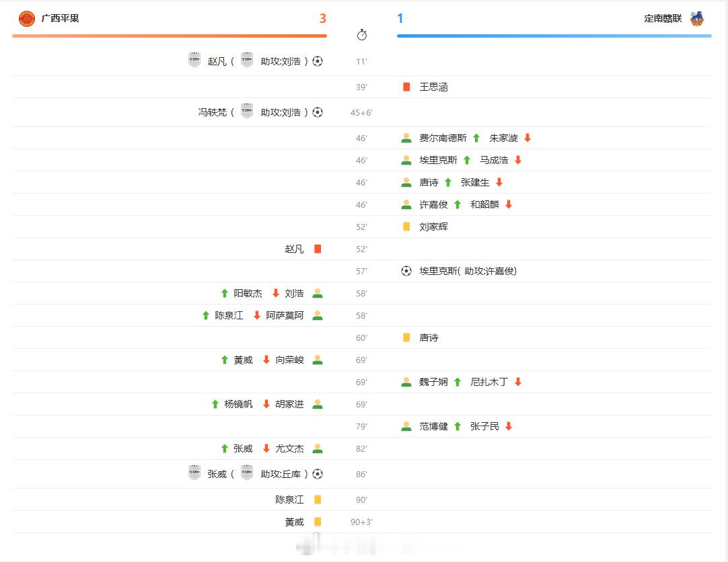Click the soccer ball icon for 埃里克斯's 57' goal
This screenshot has width=728, height=562.
pyautogui.click(x=406, y=270)
